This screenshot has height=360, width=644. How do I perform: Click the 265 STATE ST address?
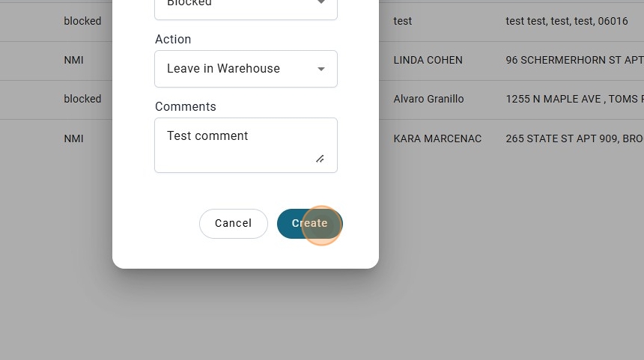[x=574, y=138]
